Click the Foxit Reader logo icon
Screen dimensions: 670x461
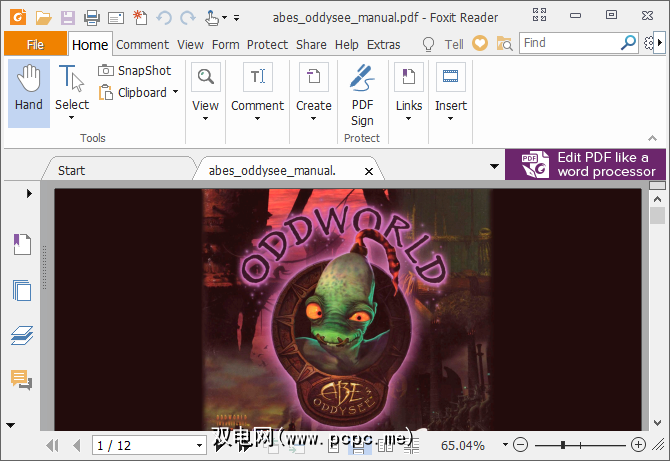coord(18,17)
